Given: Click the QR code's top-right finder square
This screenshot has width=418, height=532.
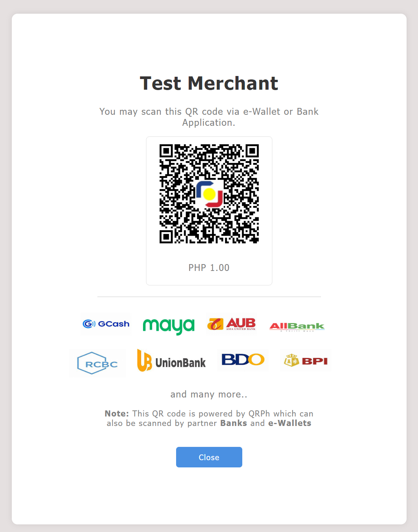Looking at the screenshot, I should (x=252, y=151).
